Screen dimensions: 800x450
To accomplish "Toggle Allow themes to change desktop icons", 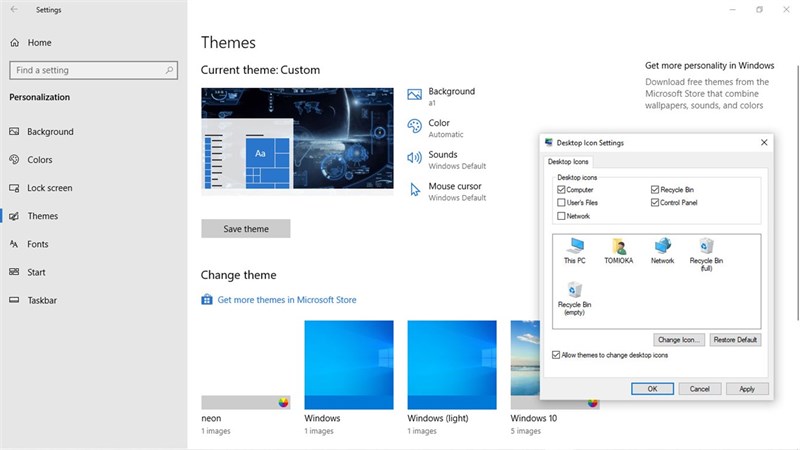I will coord(556,355).
